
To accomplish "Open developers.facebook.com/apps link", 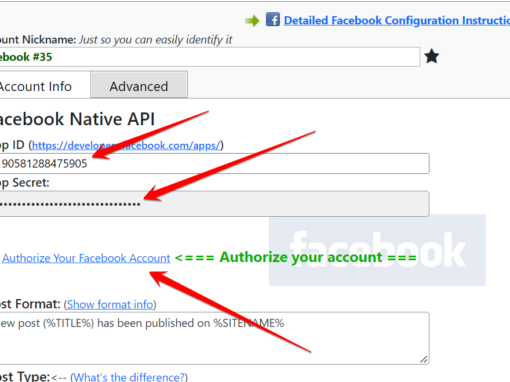I will tap(126, 145).
